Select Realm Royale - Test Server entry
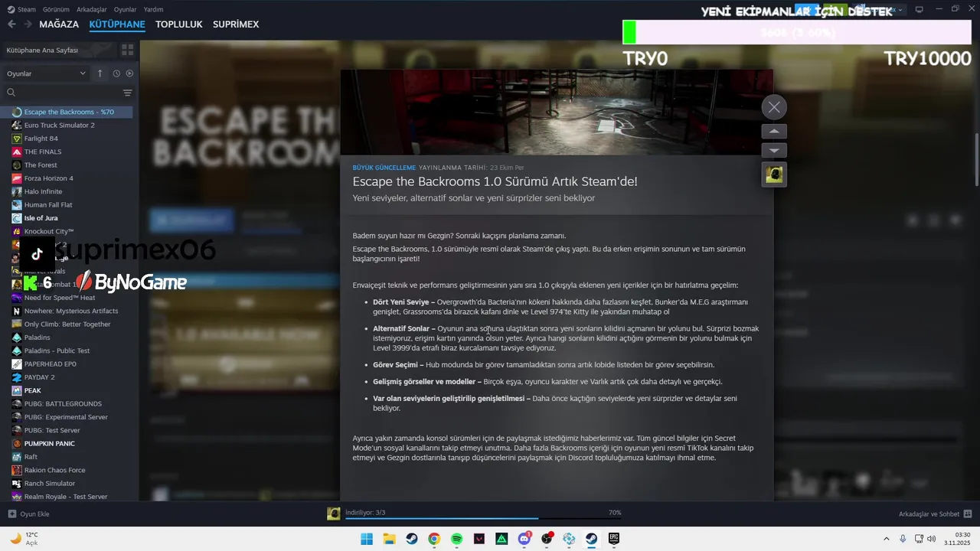 click(x=66, y=497)
